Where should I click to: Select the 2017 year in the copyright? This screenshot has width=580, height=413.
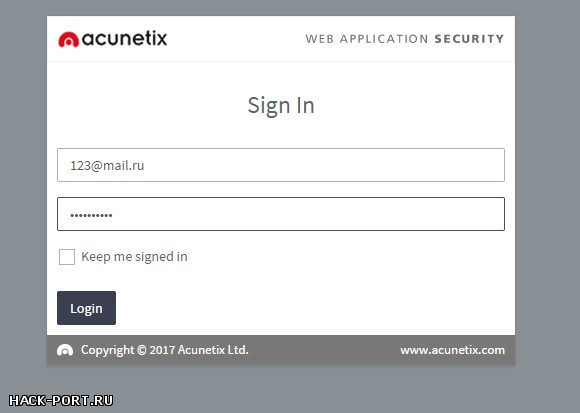(x=162, y=350)
